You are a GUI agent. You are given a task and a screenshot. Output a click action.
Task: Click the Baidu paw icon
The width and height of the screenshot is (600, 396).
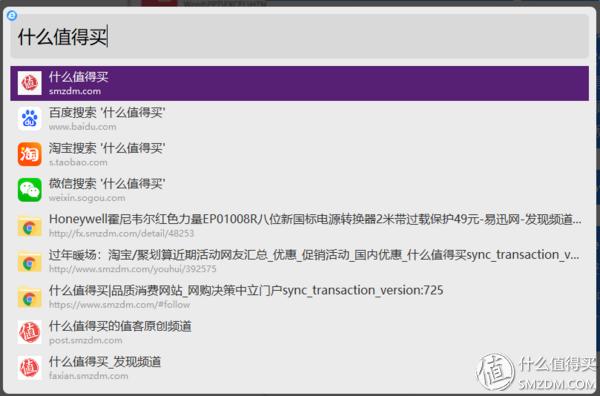29,119
